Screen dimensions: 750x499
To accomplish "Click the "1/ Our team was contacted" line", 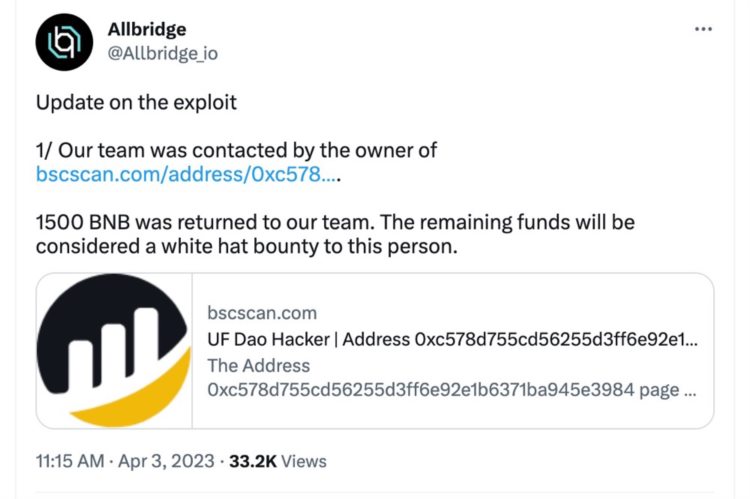I will (236, 150).
